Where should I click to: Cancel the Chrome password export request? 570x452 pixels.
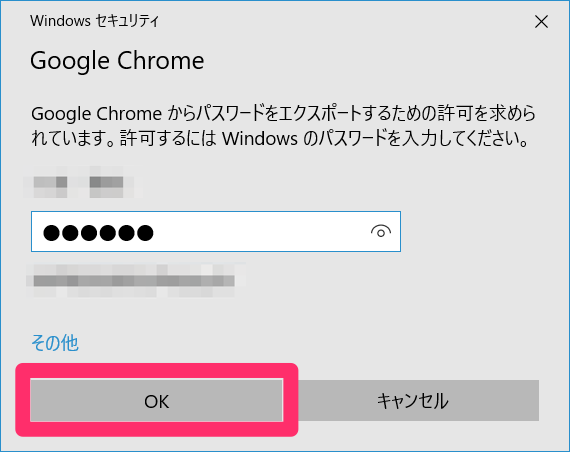tap(413, 400)
